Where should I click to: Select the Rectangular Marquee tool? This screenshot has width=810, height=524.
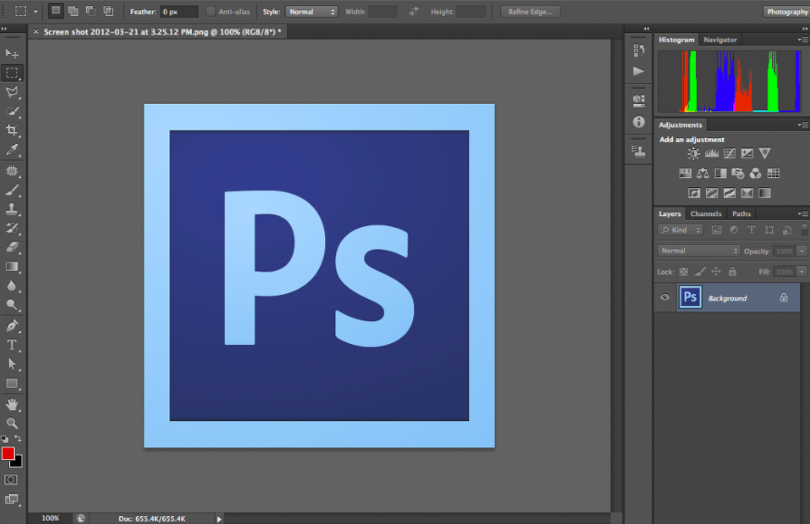coord(11,73)
